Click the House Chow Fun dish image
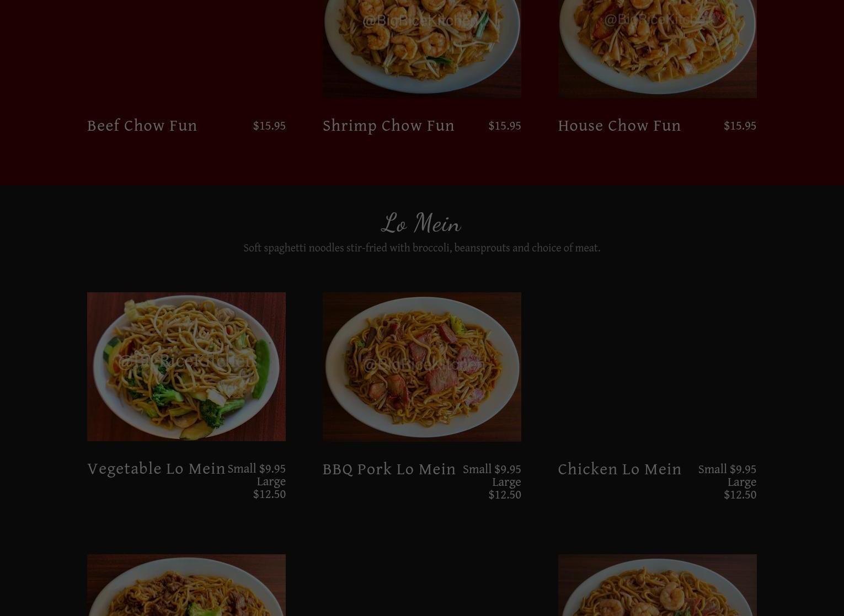 657,49
